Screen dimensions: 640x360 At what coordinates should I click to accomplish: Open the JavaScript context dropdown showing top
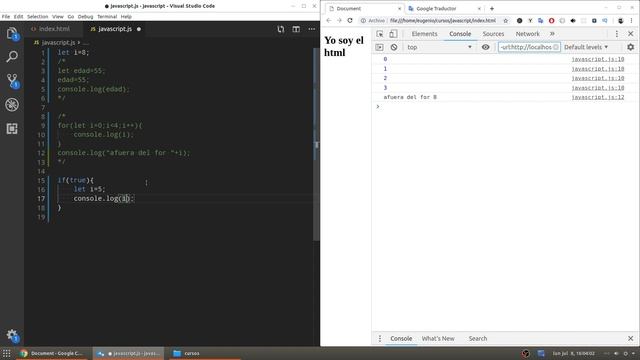tap(439, 47)
